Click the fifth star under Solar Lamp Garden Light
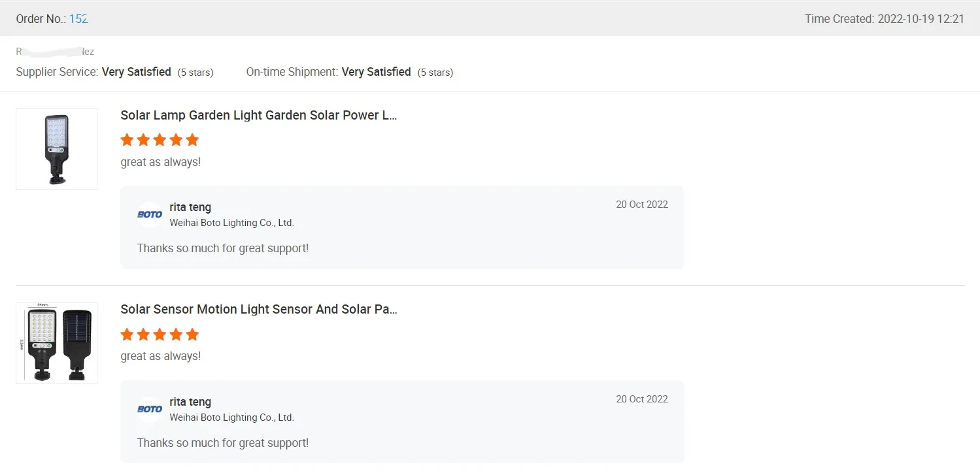This screenshot has width=980, height=473. [192, 140]
